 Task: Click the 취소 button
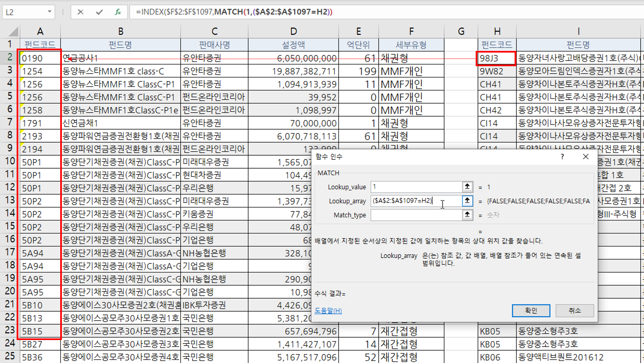pos(574,310)
